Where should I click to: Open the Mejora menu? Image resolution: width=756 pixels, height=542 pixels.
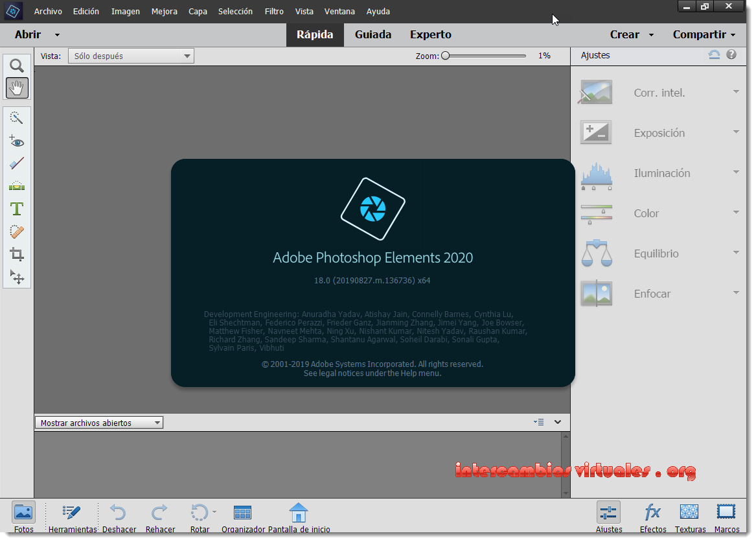coord(165,11)
